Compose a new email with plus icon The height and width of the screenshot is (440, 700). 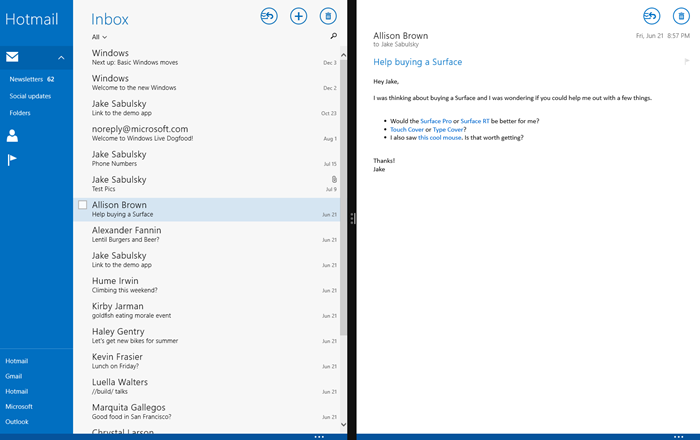click(x=298, y=17)
